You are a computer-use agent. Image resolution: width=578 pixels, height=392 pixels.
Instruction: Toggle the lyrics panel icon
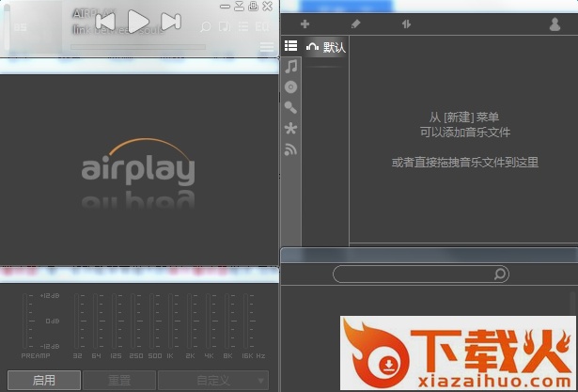(225, 26)
